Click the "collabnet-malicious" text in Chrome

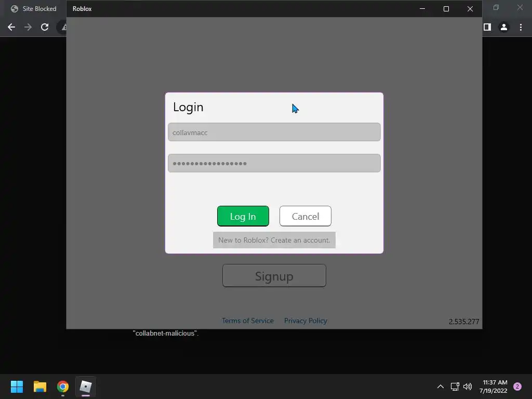coord(166,333)
